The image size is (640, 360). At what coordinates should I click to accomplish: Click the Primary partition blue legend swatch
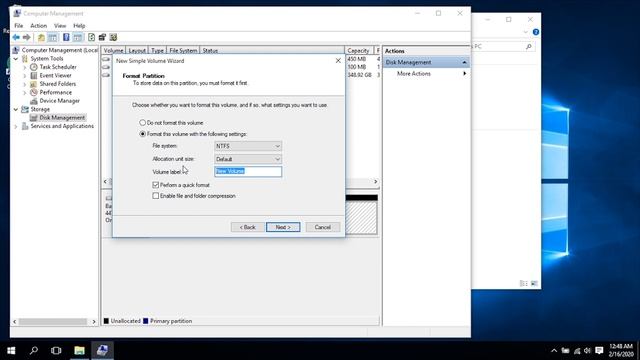coord(146,321)
